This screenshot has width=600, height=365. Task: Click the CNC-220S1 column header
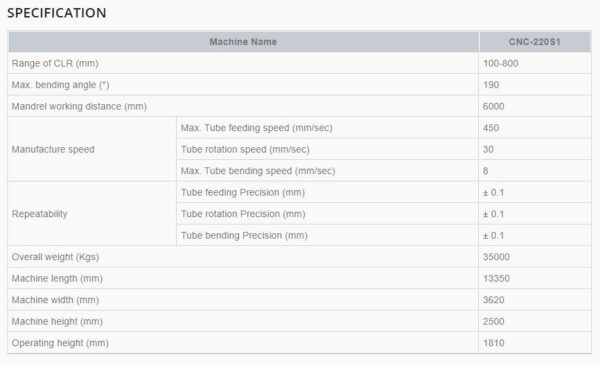(535, 42)
